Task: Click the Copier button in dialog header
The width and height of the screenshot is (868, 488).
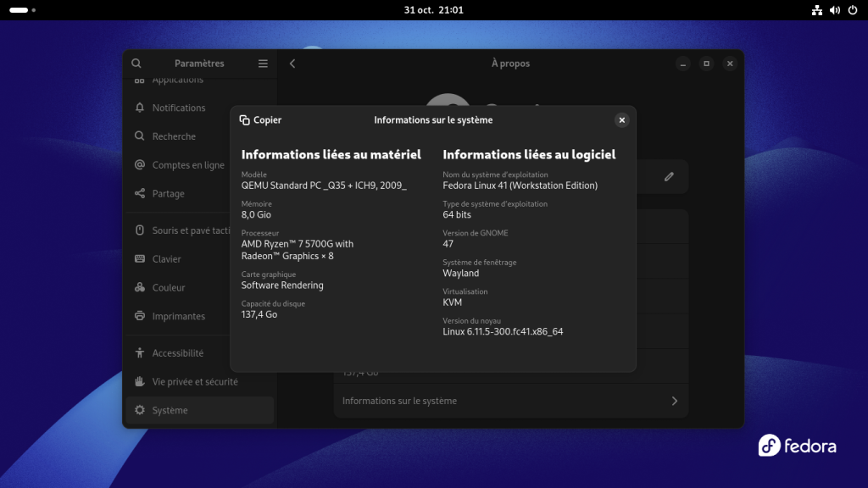Action: click(x=260, y=120)
